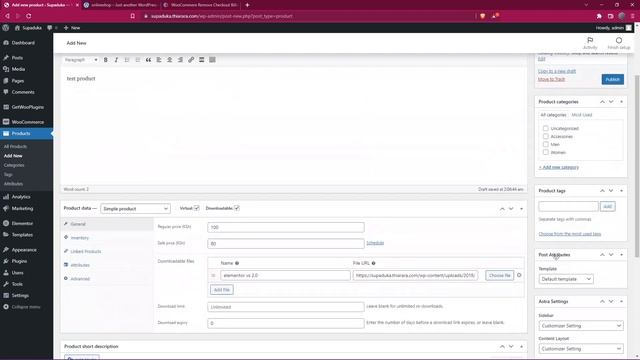640x360 pixels.
Task: Click the page vertical scrollbar
Action: [637, 167]
